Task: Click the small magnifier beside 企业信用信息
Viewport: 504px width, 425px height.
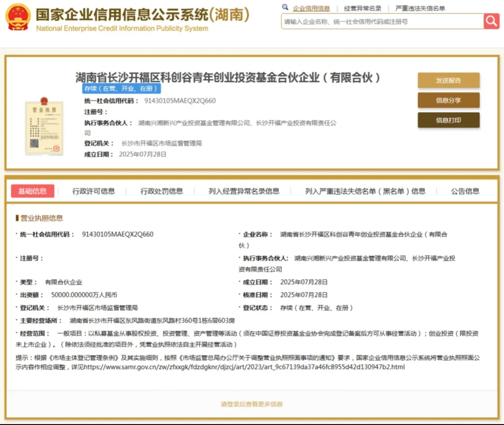Action: (285, 7)
